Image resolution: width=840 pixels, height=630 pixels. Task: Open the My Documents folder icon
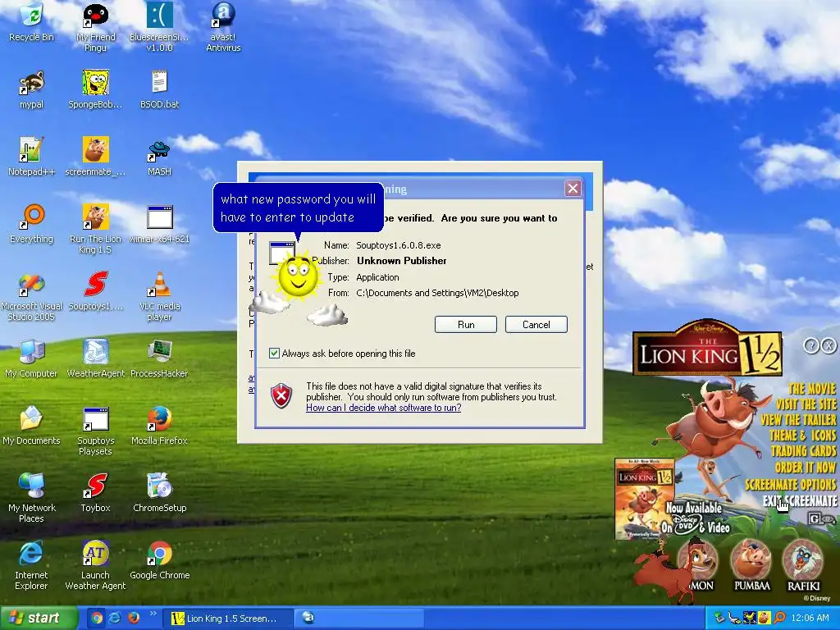32,426
